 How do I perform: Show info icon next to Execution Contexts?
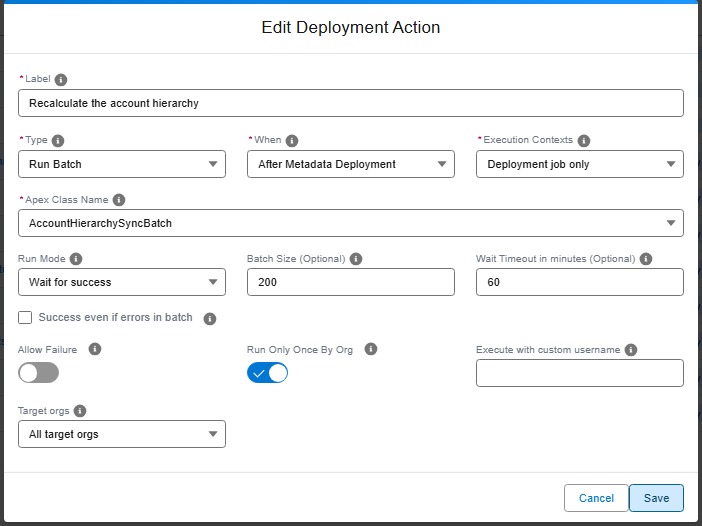pyautogui.click(x=583, y=141)
